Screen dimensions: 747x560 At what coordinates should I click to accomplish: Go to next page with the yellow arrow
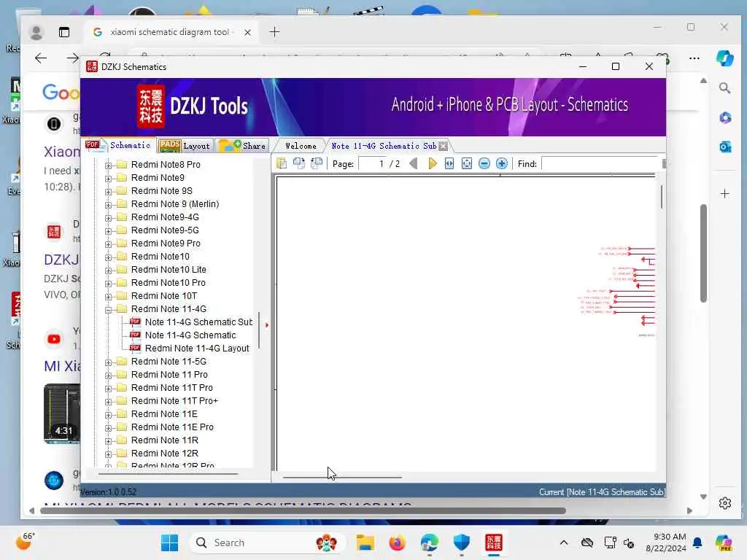[x=432, y=164]
